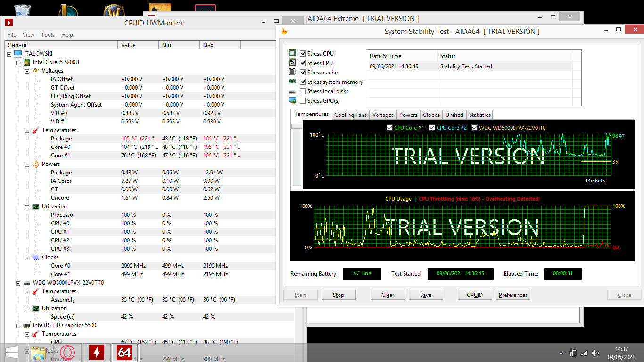The width and height of the screenshot is (644, 362).
Task: Click the Value column header
Action: coord(138,45)
